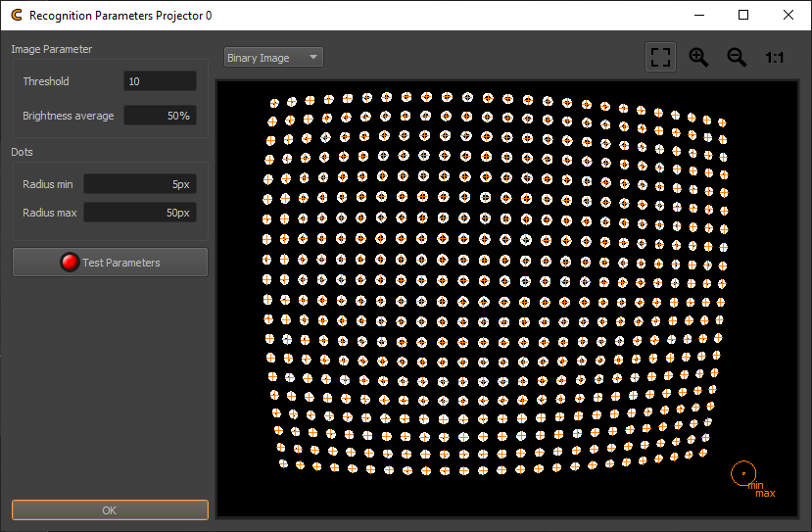Image resolution: width=812 pixels, height=532 pixels.
Task: Maximize the Recognition Parameters window
Action: coord(743,16)
